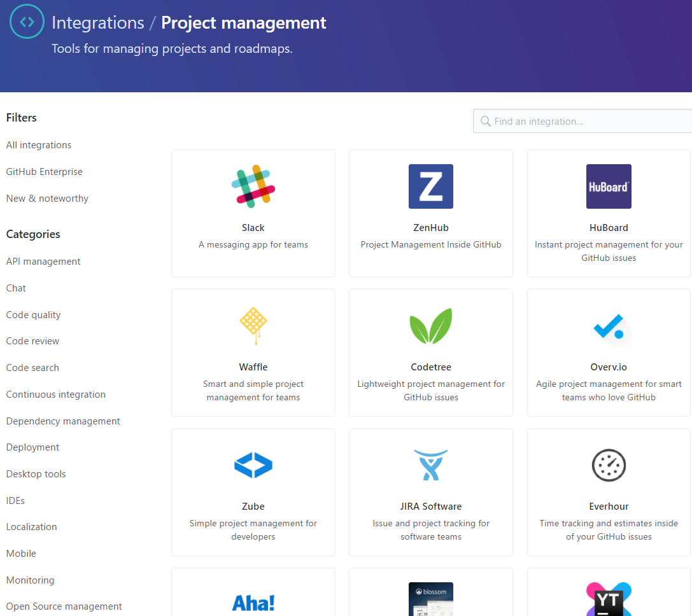Open Code search category

(x=32, y=368)
